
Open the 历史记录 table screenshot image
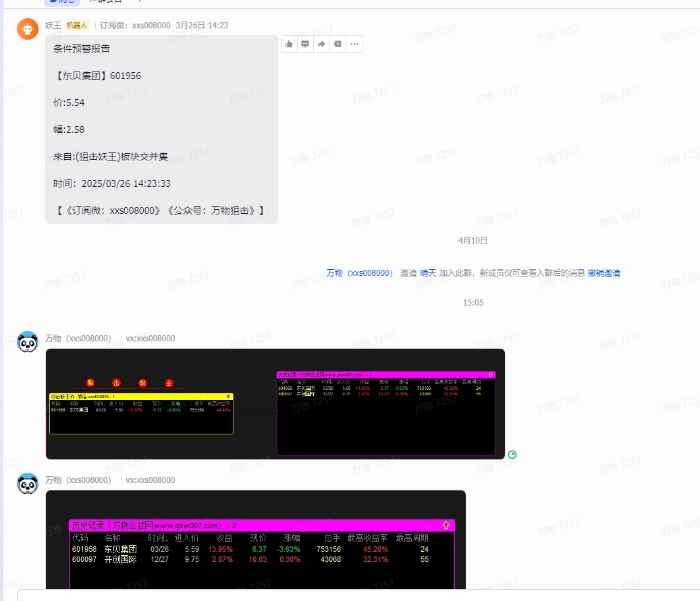coord(255,540)
